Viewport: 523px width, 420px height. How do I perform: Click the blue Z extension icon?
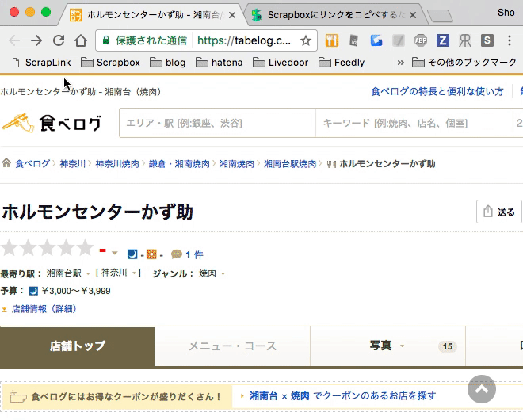[x=443, y=40]
